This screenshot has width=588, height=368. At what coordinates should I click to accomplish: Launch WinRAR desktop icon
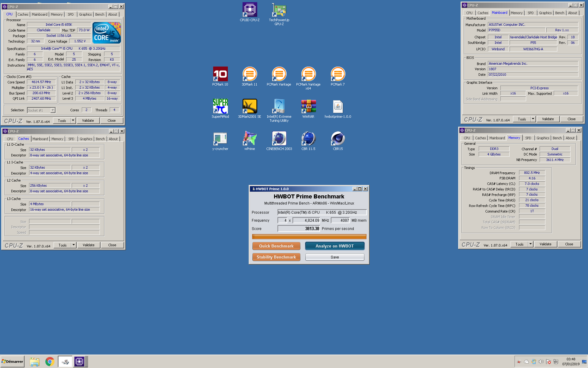pos(308,109)
